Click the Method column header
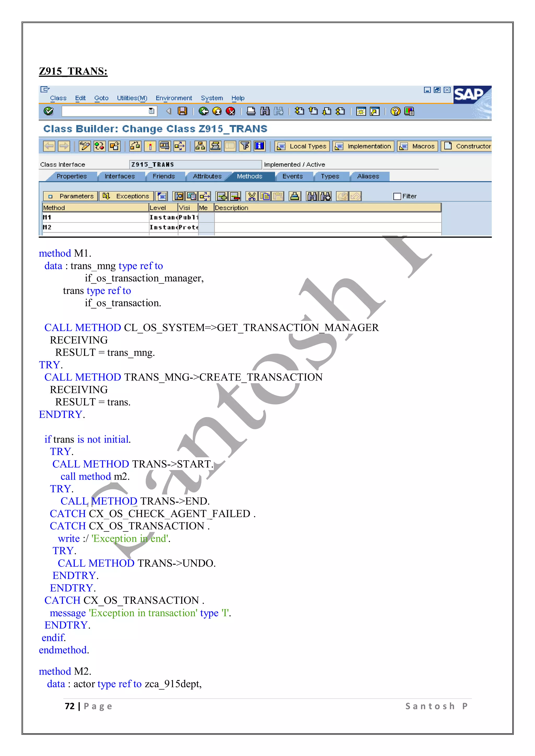This screenshot has width=535, height=756. (x=96, y=208)
